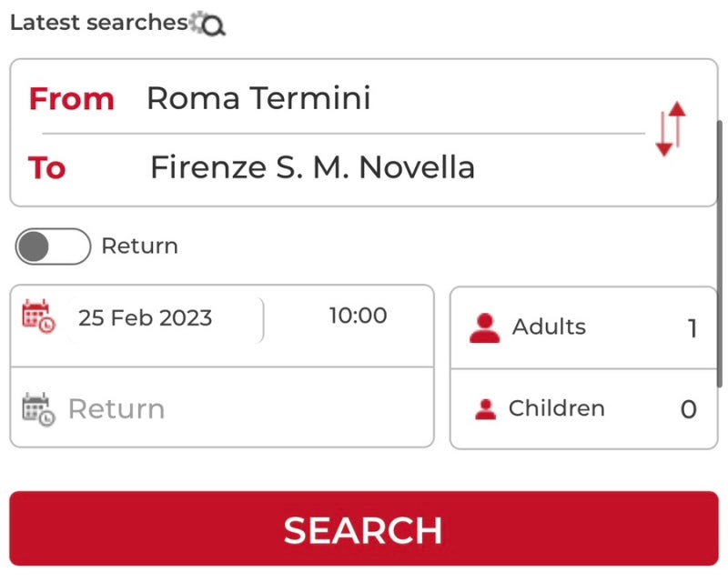
Task: Open the Return date field
Action: coord(222,407)
